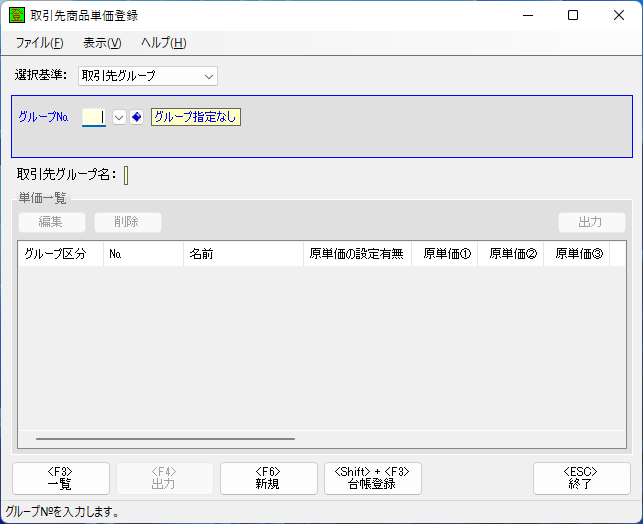Click the green app icon in title bar
Image resolution: width=643 pixels, height=524 pixels.
pyautogui.click(x=16, y=16)
